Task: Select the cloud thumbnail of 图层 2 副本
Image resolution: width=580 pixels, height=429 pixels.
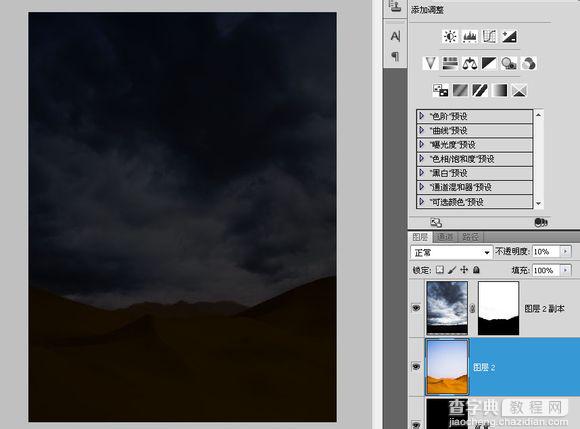Action: (x=447, y=308)
